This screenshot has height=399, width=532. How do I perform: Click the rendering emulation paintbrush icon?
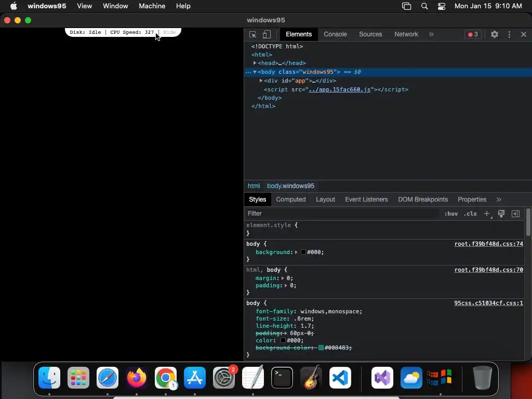[x=501, y=214]
